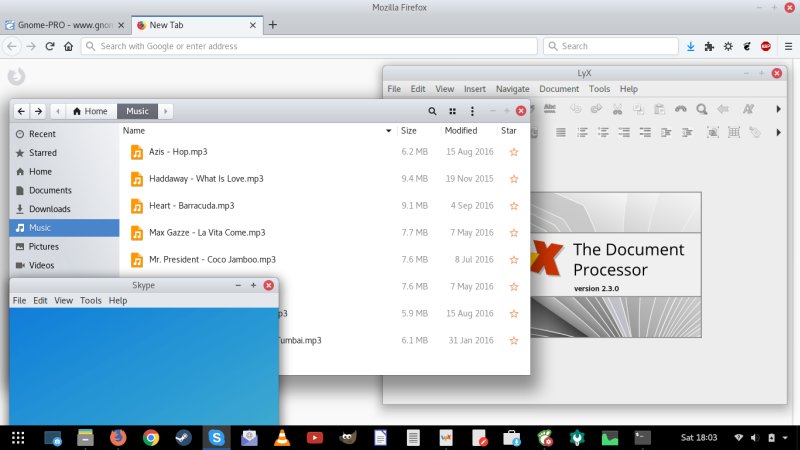
Task: Reload the Firefox page
Action: pyautogui.click(x=49, y=46)
